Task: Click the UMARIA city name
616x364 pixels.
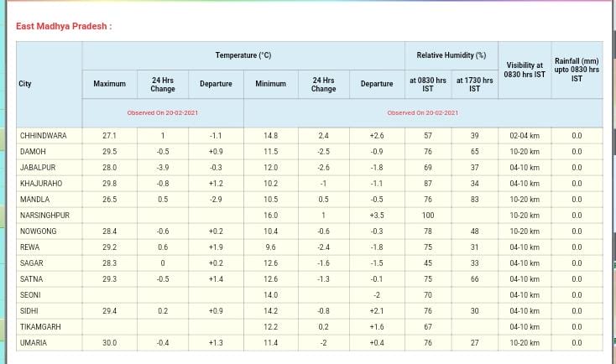Action: coord(34,343)
